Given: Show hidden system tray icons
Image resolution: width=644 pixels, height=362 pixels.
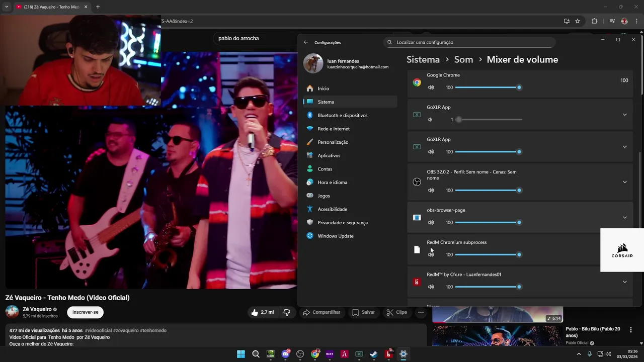Looking at the screenshot, I should coord(578,354).
